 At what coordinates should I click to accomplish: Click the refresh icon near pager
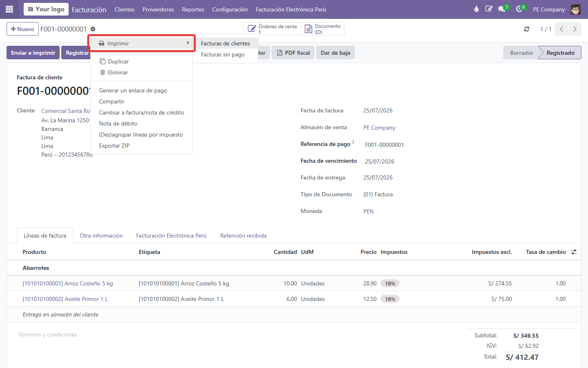(x=527, y=29)
